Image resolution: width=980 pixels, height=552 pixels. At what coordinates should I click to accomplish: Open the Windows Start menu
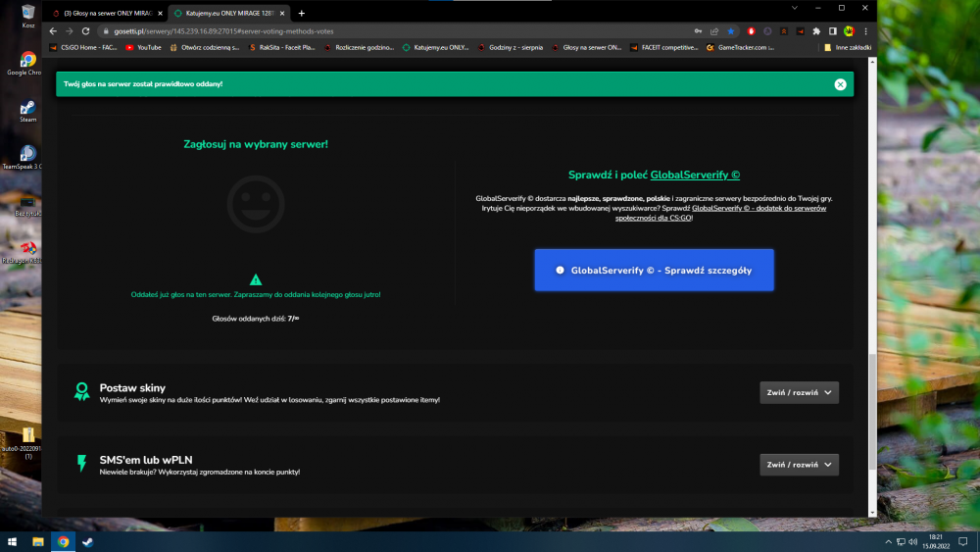(x=12, y=542)
